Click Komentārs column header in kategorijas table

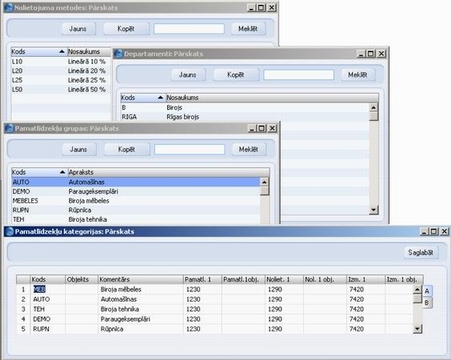click(x=141, y=279)
